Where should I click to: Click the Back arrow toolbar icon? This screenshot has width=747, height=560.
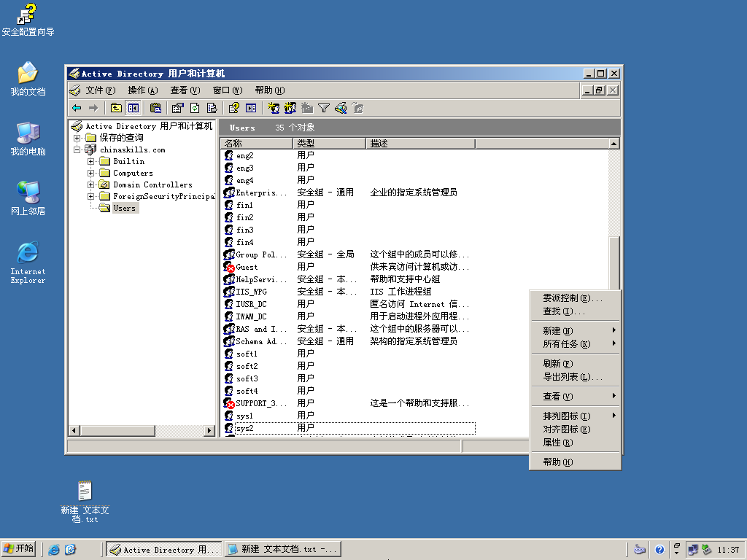77,108
